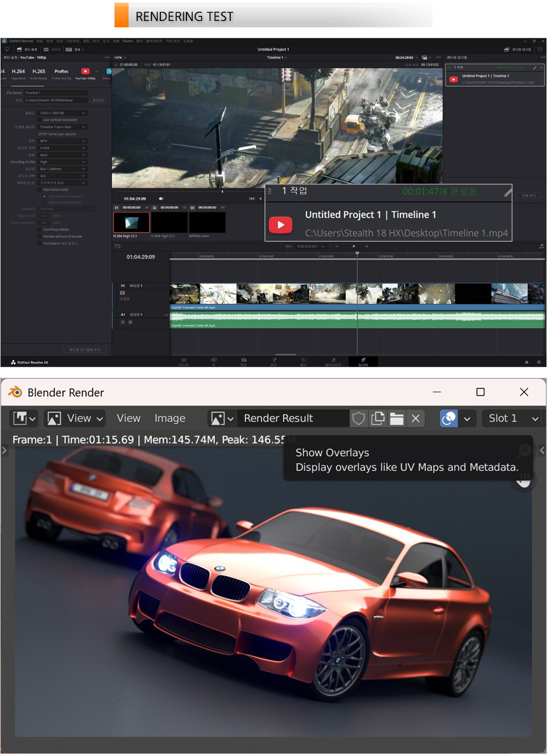This screenshot has height=756, width=547.
Task: Open the Encoding Profile High dropdown
Action: pyautogui.click(x=62, y=162)
